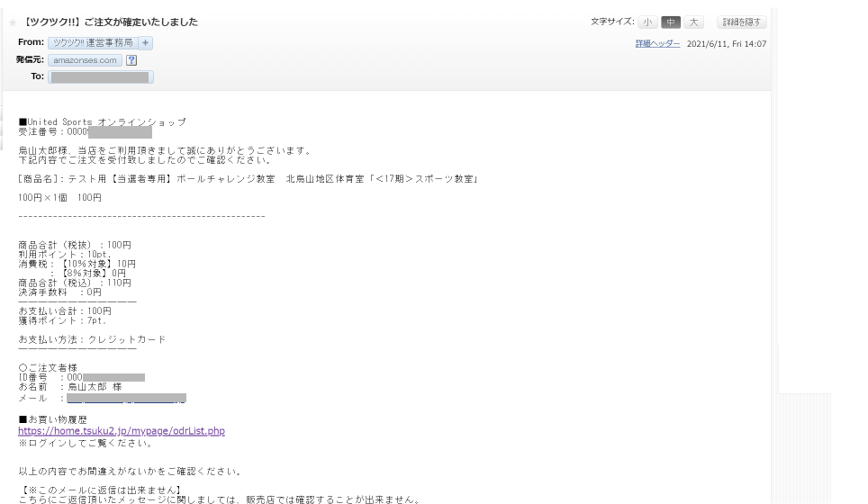The image size is (868, 504).
Task: Click the redacted email address link
Action: click(x=126, y=399)
